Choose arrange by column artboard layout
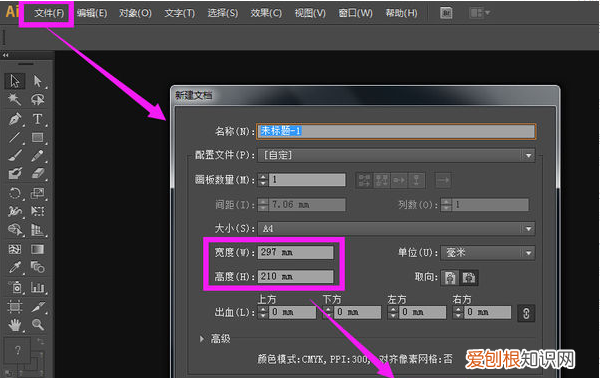The image size is (600, 378). click(417, 180)
